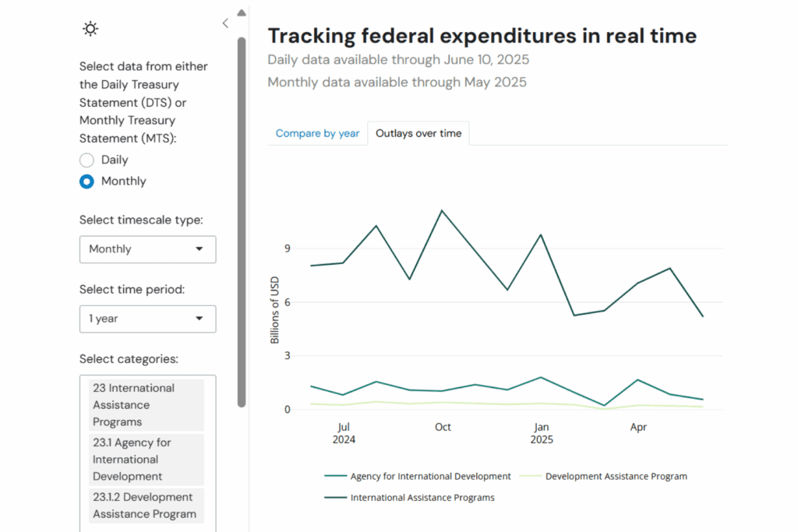Click the peak data point near October
798x532 pixels.
[x=443, y=210]
